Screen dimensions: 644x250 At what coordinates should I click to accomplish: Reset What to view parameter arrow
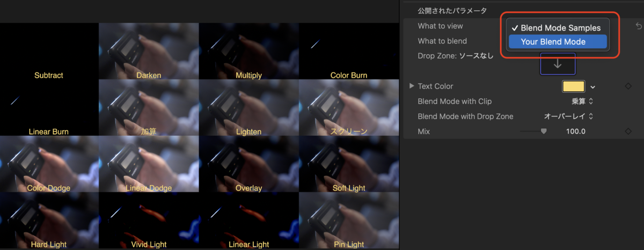click(x=639, y=26)
